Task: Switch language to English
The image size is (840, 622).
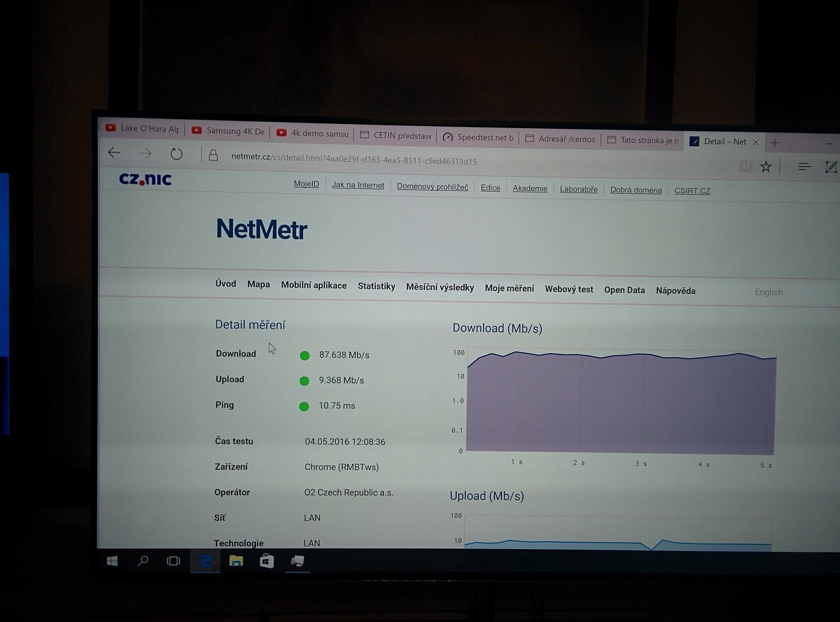Action: pyautogui.click(x=769, y=292)
